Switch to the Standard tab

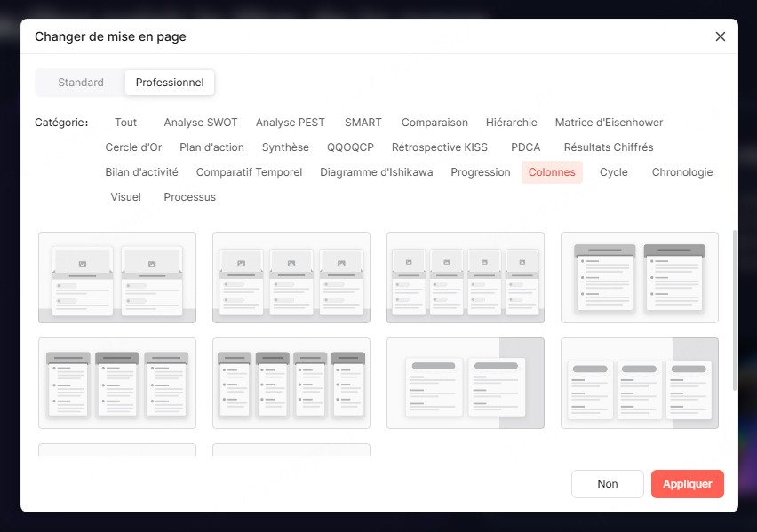click(81, 83)
